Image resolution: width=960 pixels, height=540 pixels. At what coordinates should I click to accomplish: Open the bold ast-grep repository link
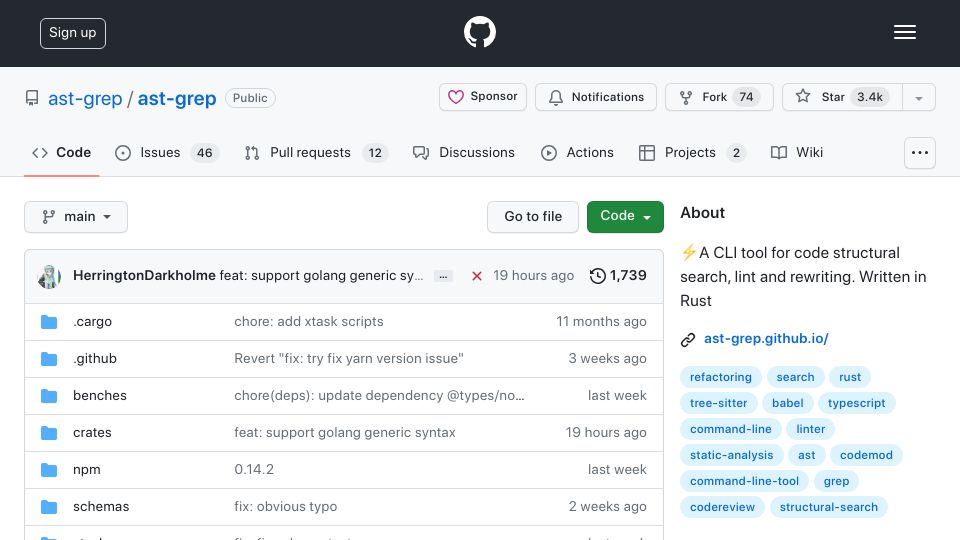coord(177,99)
